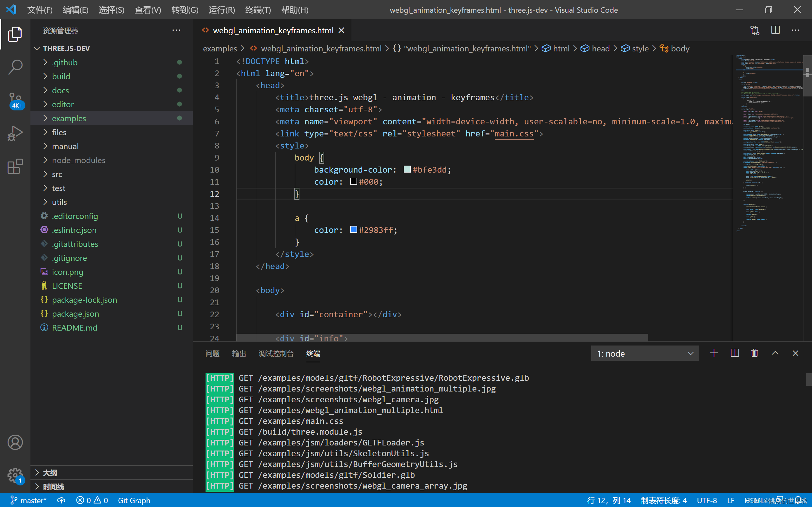The width and height of the screenshot is (812, 507).
Task: Expand the .github folder
Action: [x=112, y=63]
